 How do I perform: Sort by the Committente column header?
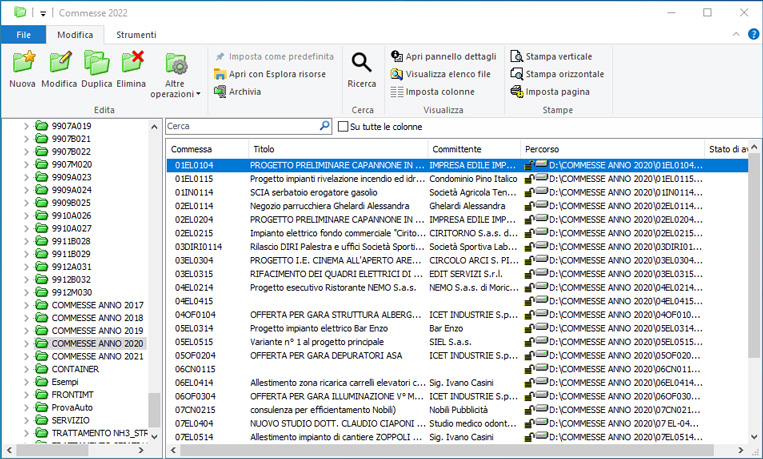(x=474, y=149)
